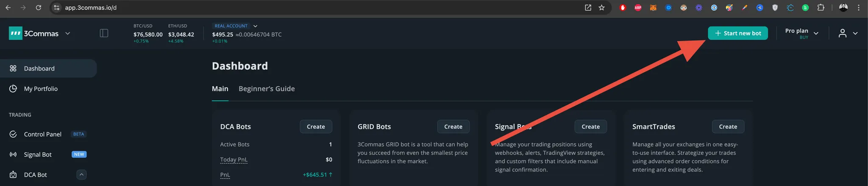The height and width of the screenshot is (186, 868).
Task: Open Signal Bot in sidebar
Action: click(x=38, y=155)
